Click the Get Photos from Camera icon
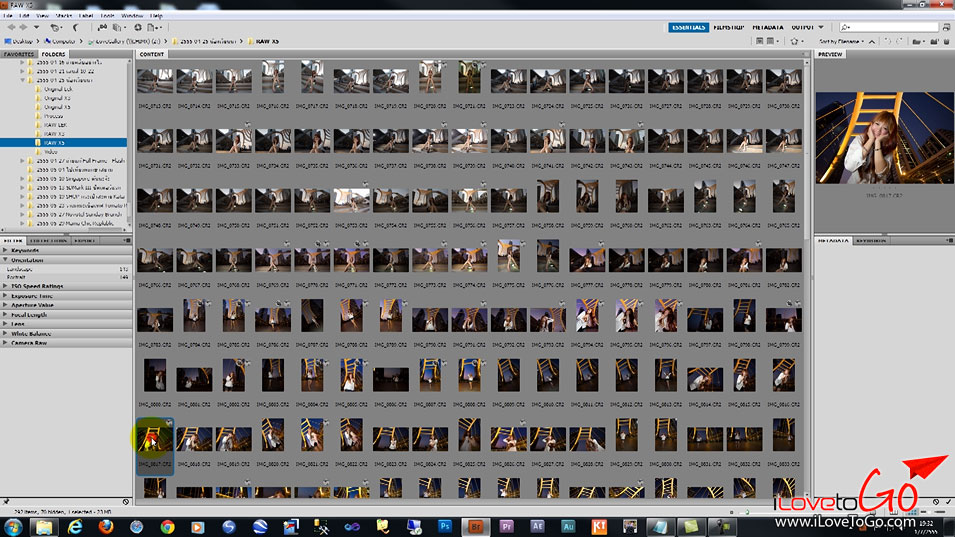This screenshot has height=537, width=955. [102, 27]
